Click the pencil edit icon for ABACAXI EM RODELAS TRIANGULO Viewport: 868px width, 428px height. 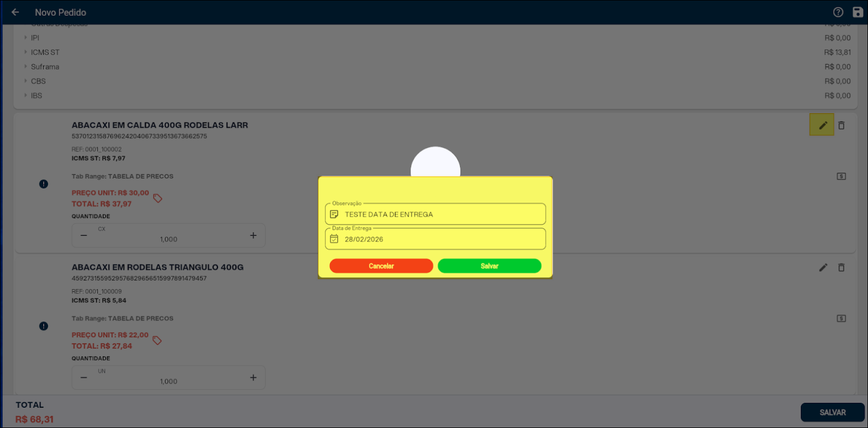click(x=823, y=267)
